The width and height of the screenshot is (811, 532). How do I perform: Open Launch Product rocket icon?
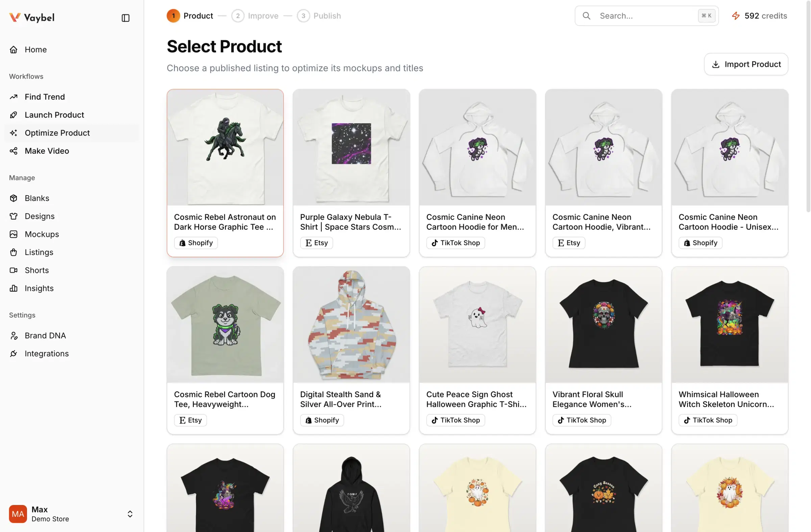point(14,115)
